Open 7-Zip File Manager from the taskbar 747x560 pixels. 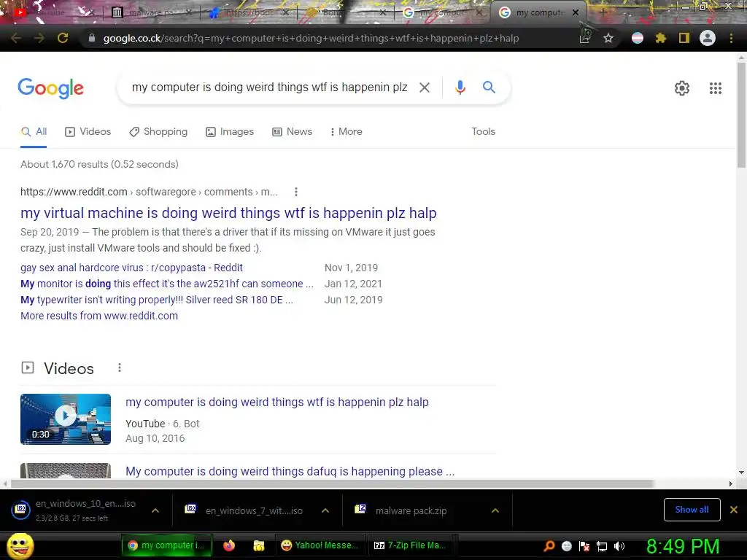pyautogui.click(x=410, y=545)
